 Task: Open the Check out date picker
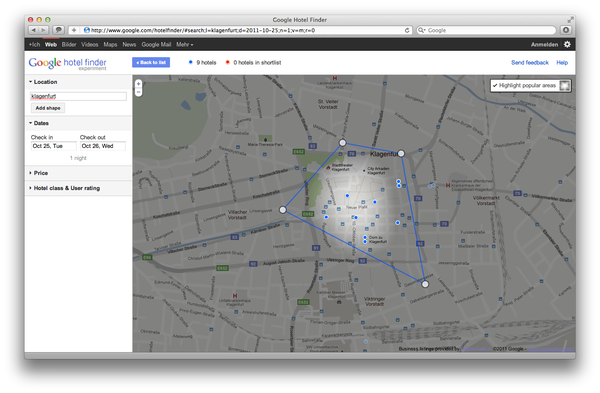[103, 146]
